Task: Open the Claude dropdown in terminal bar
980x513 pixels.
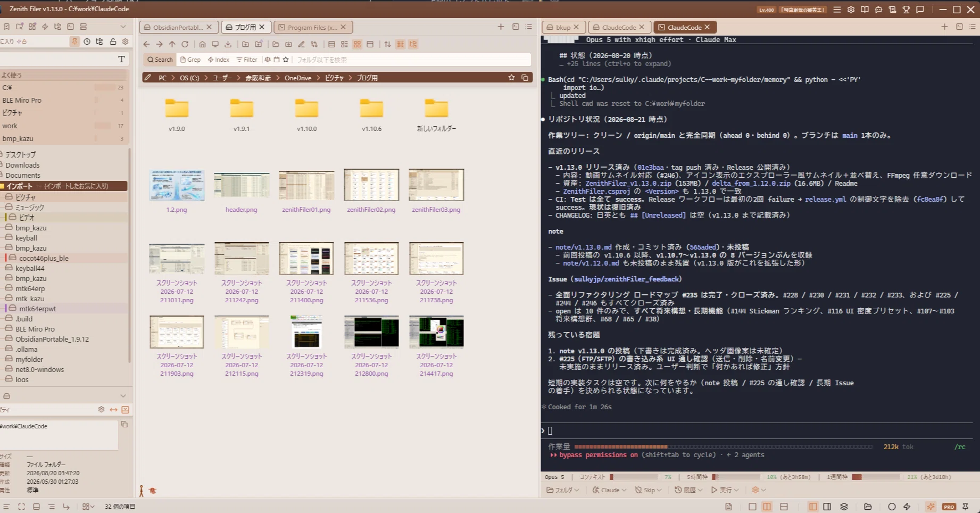Action: 609,490
